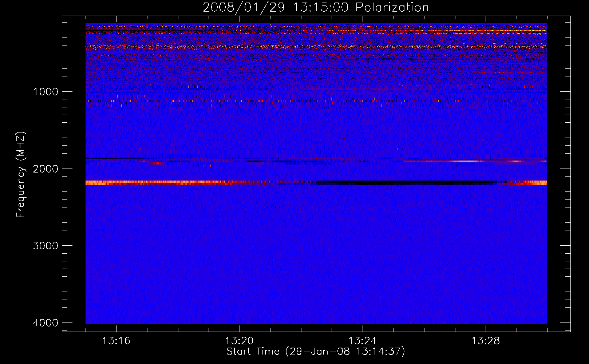Click the 'Start Time (29-Jan-08 13:14:37)' label
The height and width of the screenshot is (364, 589).
point(316,352)
